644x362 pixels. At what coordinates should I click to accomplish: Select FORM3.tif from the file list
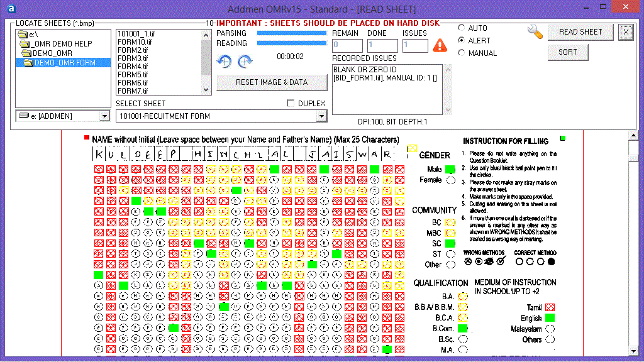[133, 58]
